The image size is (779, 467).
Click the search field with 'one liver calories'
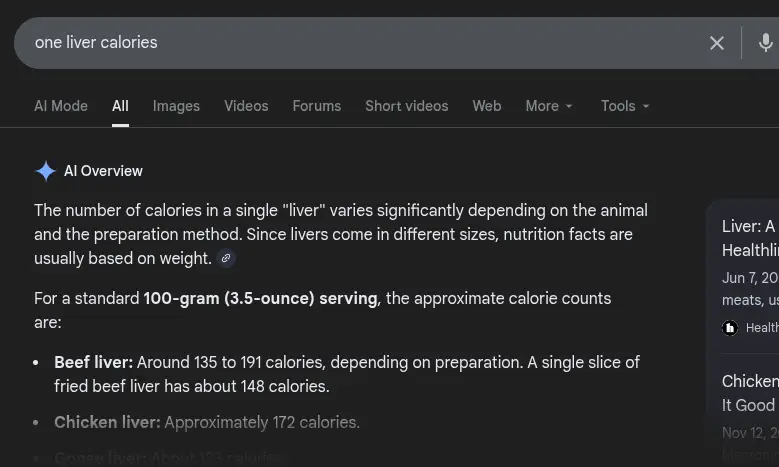pos(360,43)
